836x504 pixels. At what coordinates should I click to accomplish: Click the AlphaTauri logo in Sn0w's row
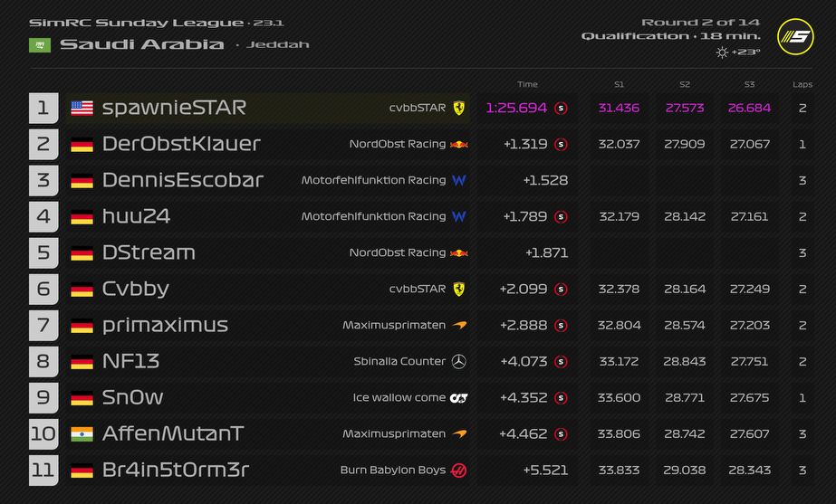[x=459, y=397]
